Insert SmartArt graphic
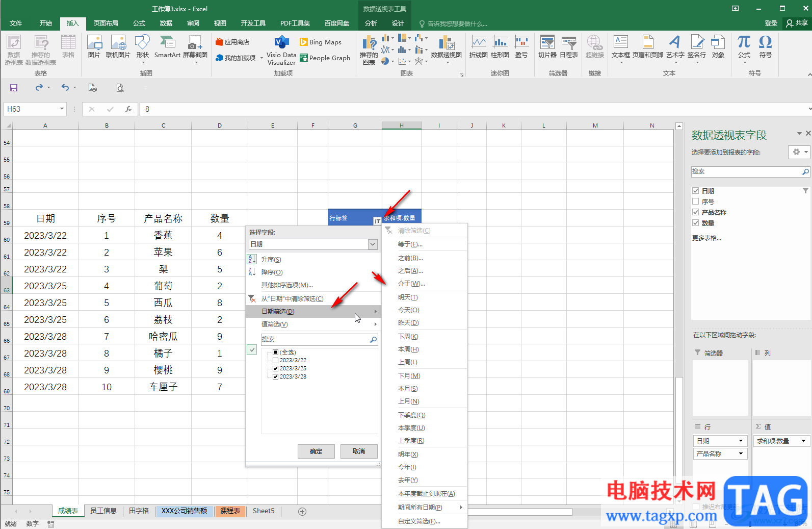812x529 pixels. (x=167, y=46)
